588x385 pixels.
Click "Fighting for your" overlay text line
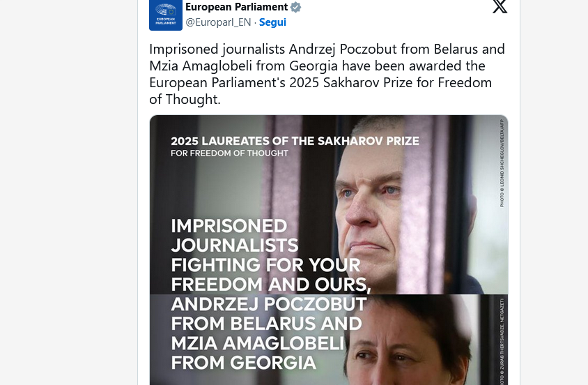[x=265, y=265]
